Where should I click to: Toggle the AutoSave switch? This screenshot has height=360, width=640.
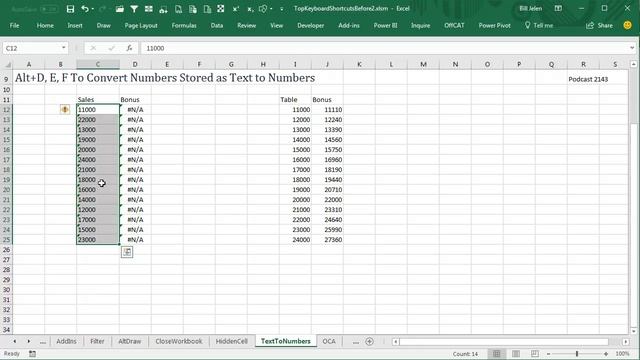pyautogui.click(x=49, y=9)
